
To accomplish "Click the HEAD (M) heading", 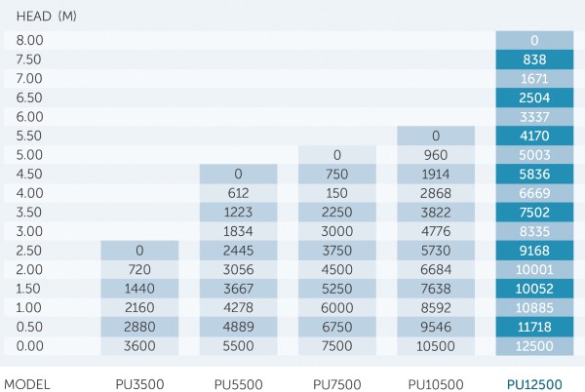I will [x=46, y=16].
